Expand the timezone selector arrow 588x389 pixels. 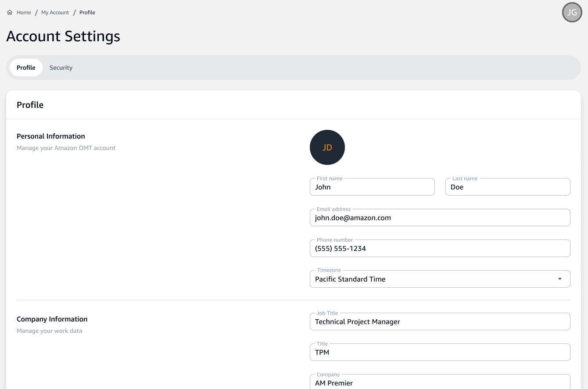point(559,278)
